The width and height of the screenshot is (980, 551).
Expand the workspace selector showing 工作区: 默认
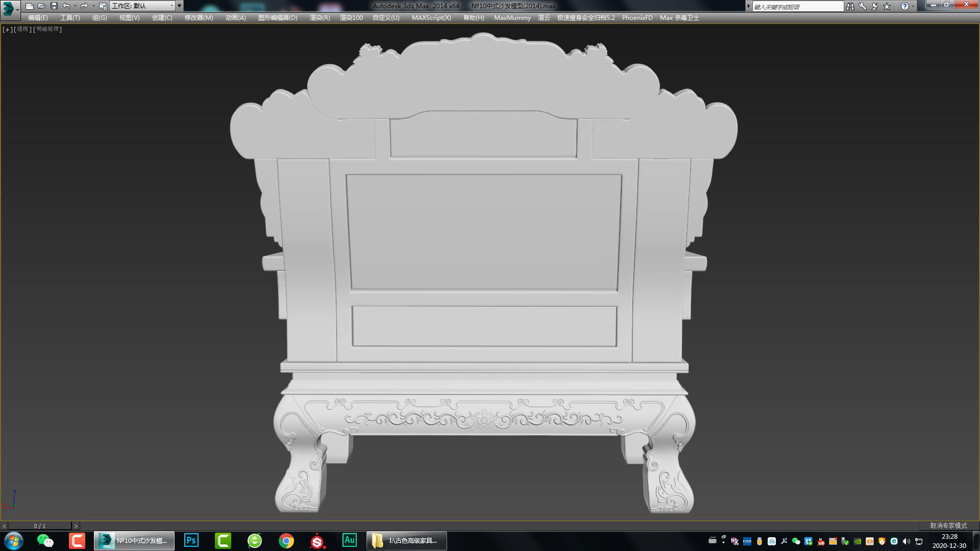172,6
